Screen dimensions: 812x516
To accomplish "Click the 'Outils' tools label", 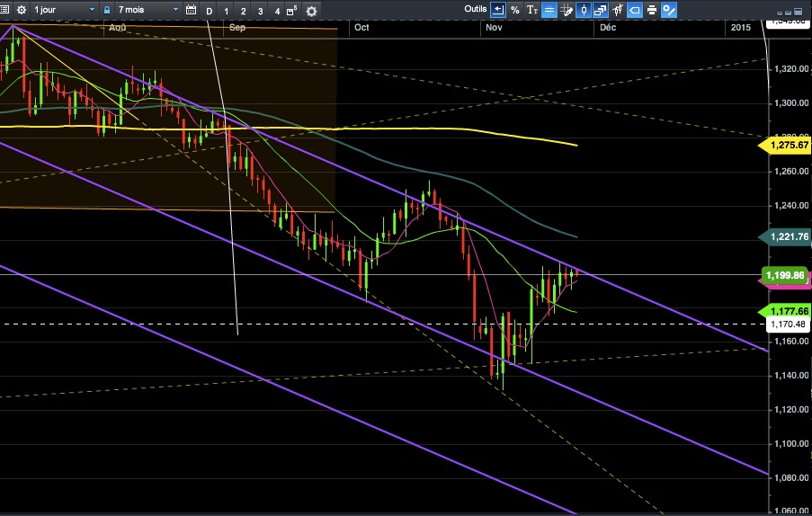I will (475, 9).
